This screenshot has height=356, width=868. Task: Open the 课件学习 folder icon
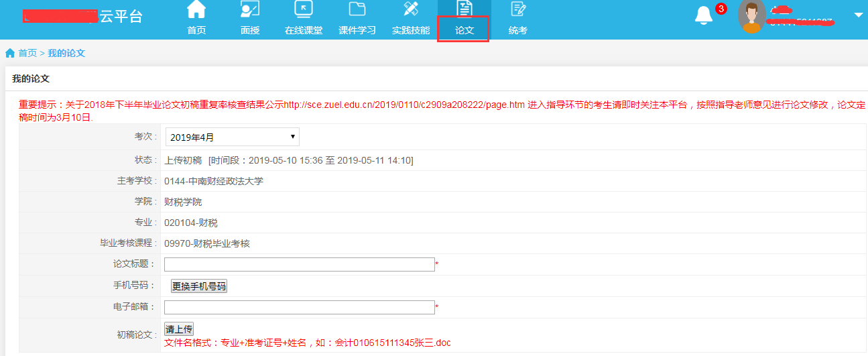[357, 9]
